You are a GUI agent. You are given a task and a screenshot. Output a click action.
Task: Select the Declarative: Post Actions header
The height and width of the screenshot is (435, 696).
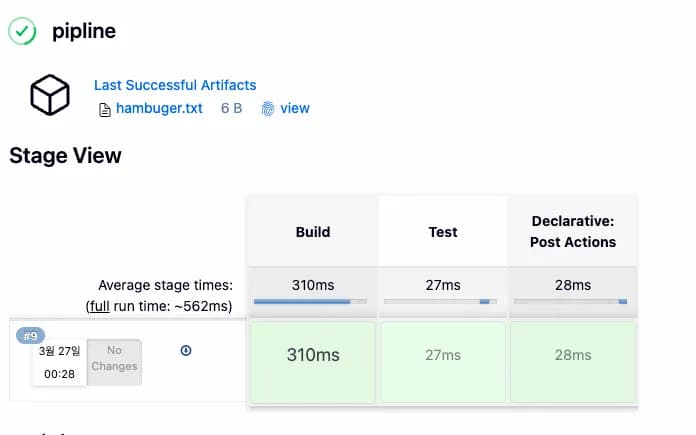pyautogui.click(x=573, y=232)
